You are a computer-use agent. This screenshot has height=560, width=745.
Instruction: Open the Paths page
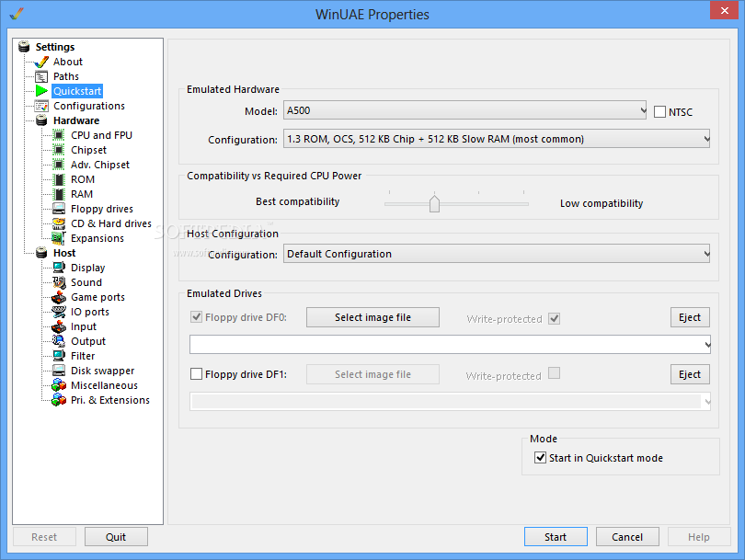(66, 76)
